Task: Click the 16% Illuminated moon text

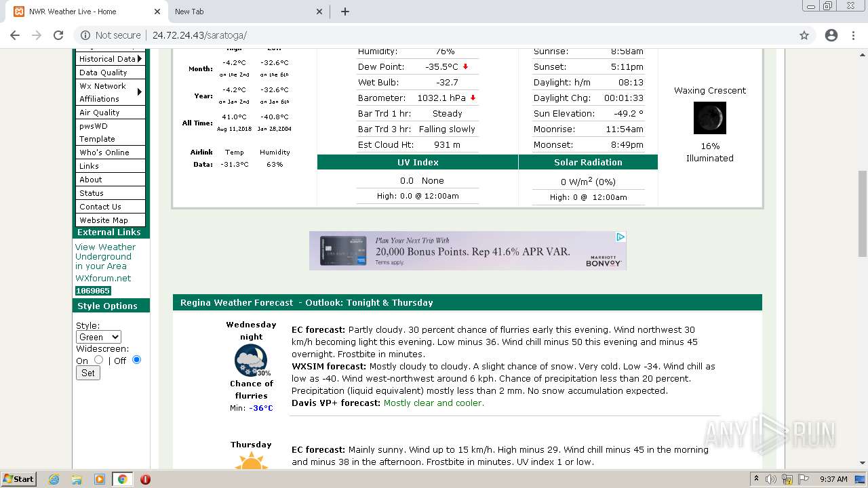Action: pyautogui.click(x=710, y=152)
